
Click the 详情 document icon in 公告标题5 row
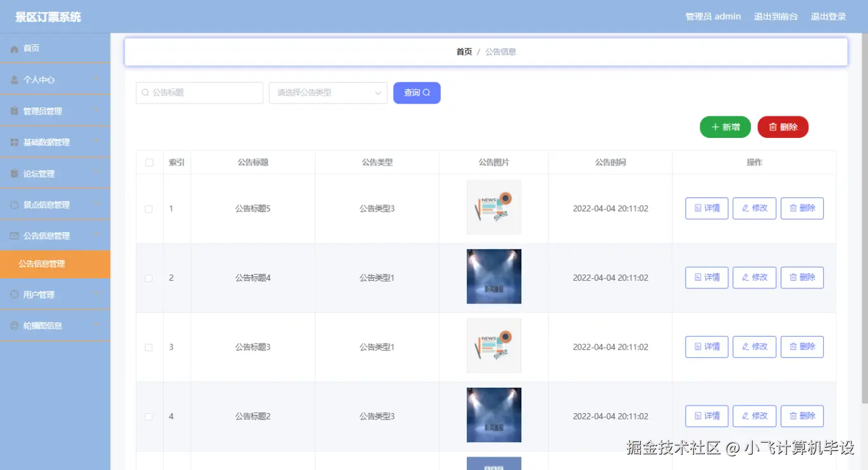[698, 208]
